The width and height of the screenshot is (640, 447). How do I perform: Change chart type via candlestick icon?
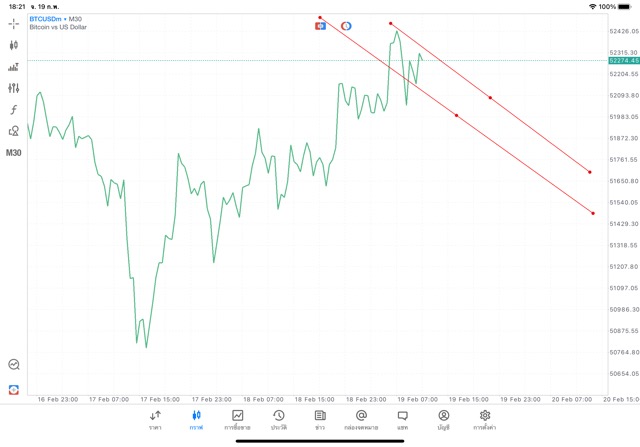14,45
